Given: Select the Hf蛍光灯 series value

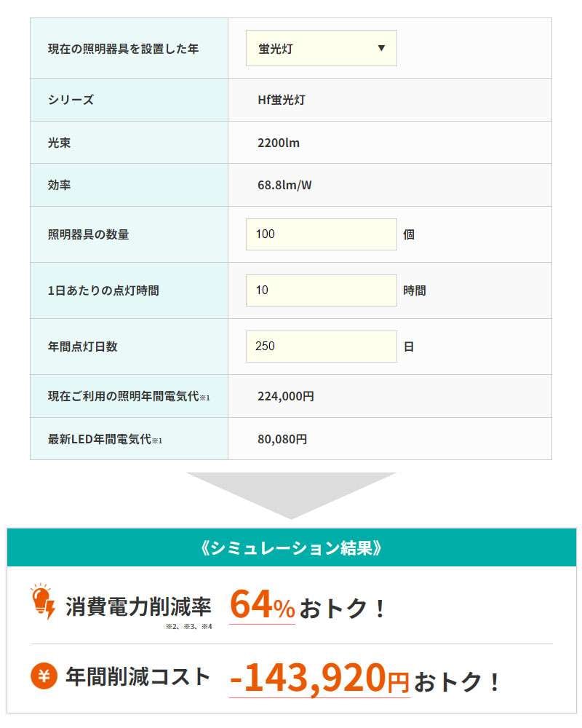Looking at the screenshot, I should 282,100.
